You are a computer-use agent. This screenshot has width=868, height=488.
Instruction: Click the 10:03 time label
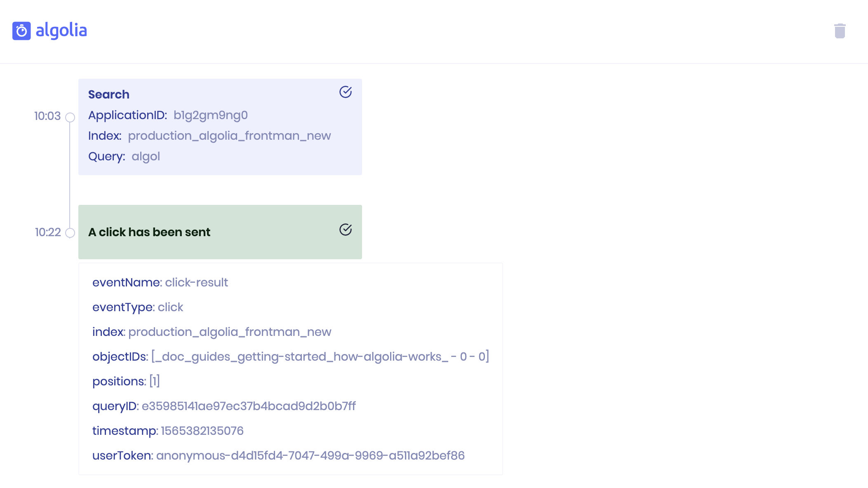click(47, 116)
